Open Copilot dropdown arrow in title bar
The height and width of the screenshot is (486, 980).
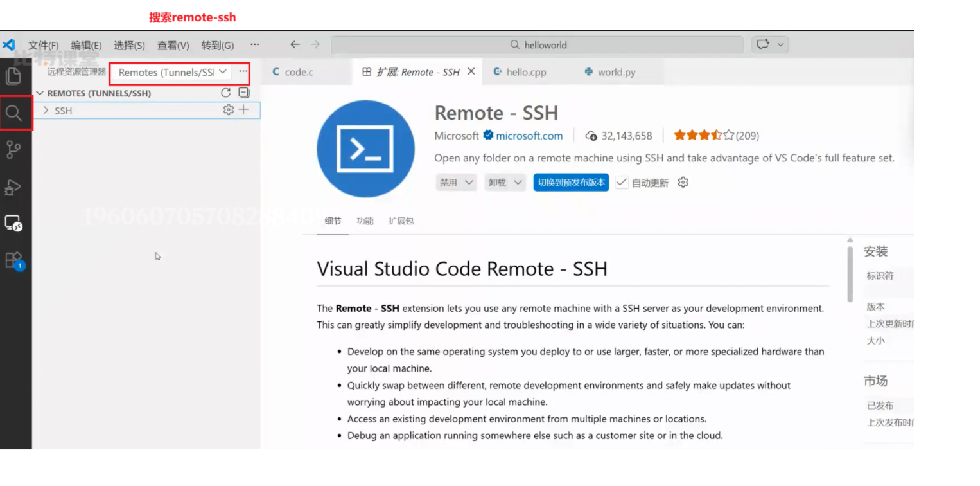click(x=780, y=45)
